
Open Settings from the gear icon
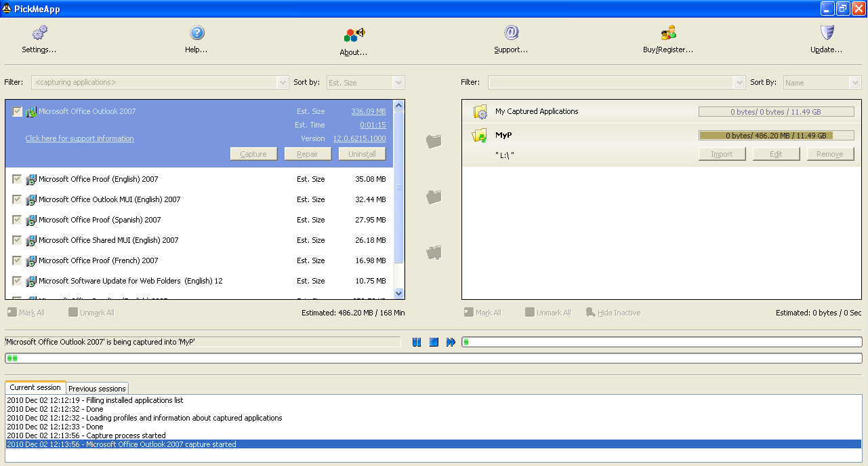pos(40,33)
